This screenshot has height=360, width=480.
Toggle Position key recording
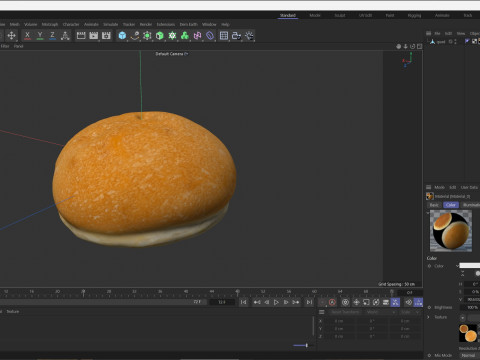tap(356, 302)
